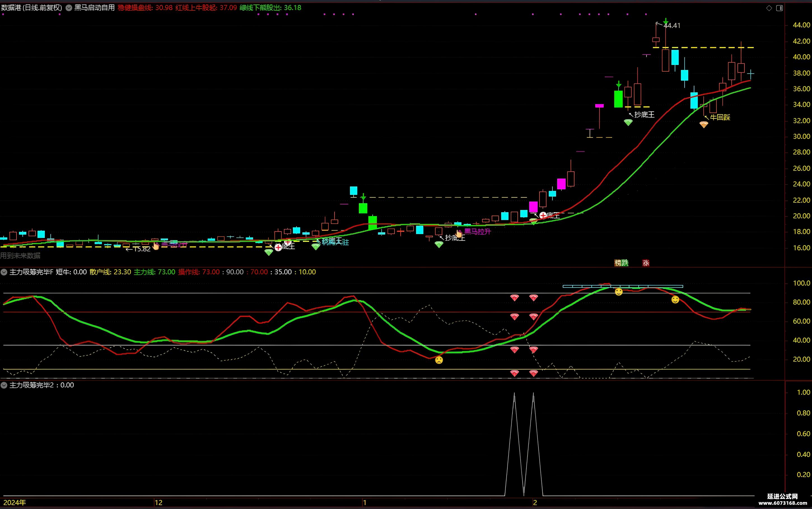Click the red plus circle near 15.82 low
Screen dimensions: 812x509
pos(278,248)
